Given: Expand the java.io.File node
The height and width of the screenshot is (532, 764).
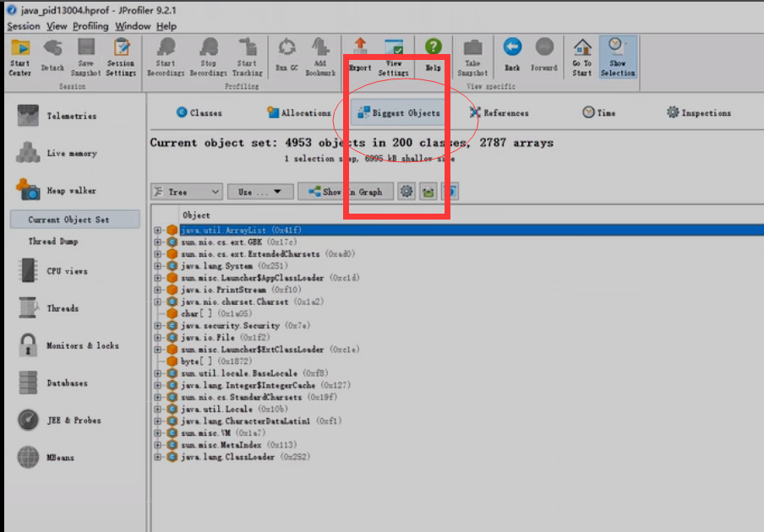Looking at the screenshot, I should coord(157,337).
